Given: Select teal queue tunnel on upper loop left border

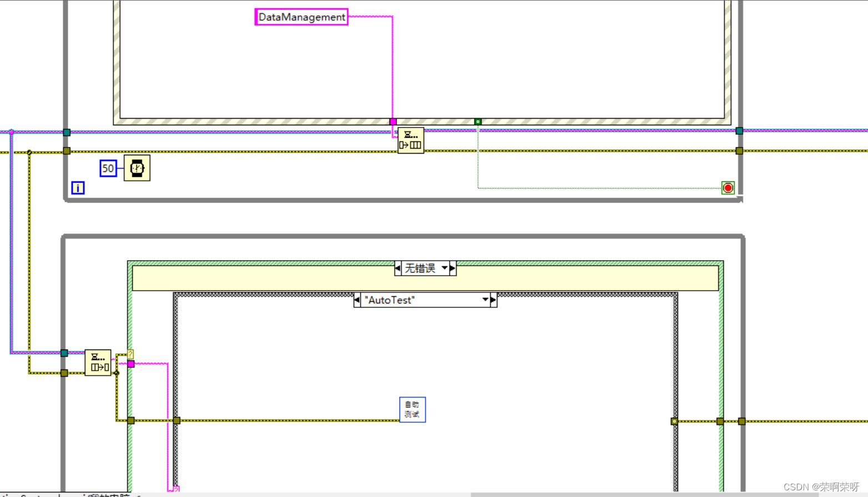Looking at the screenshot, I should pos(67,132).
